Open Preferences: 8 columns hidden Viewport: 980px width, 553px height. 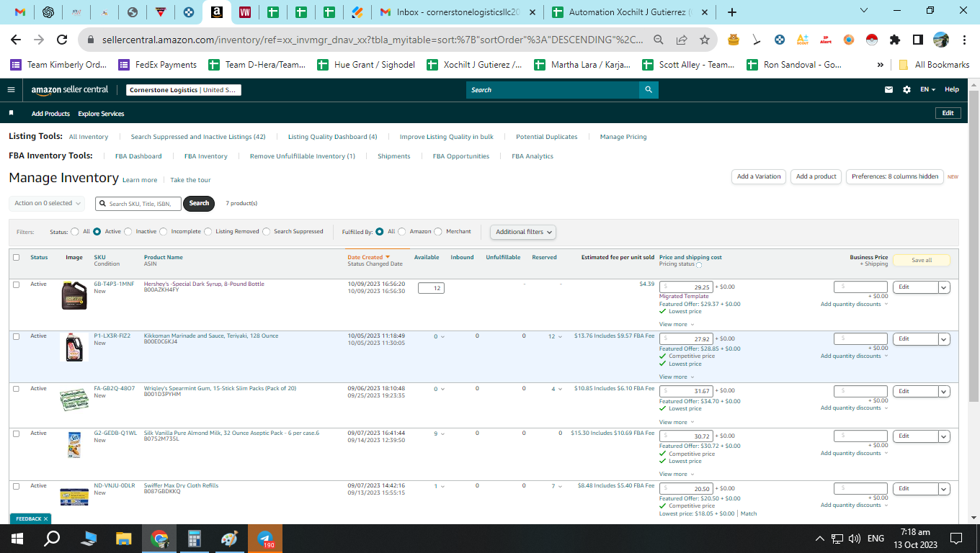[x=895, y=176]
